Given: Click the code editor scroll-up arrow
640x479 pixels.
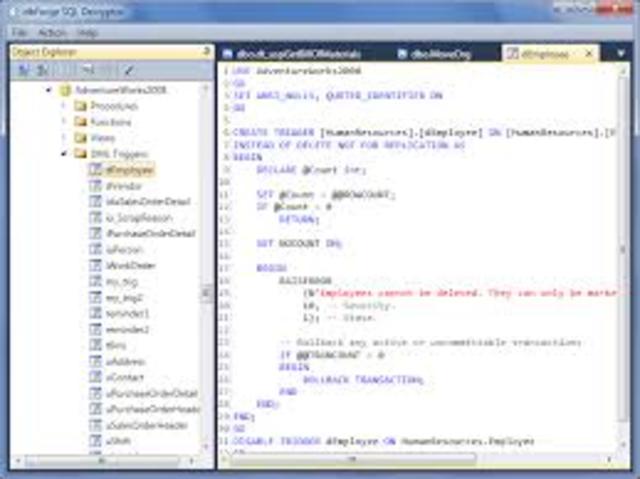Looking at the screenshot, I should tap(623, 71).
